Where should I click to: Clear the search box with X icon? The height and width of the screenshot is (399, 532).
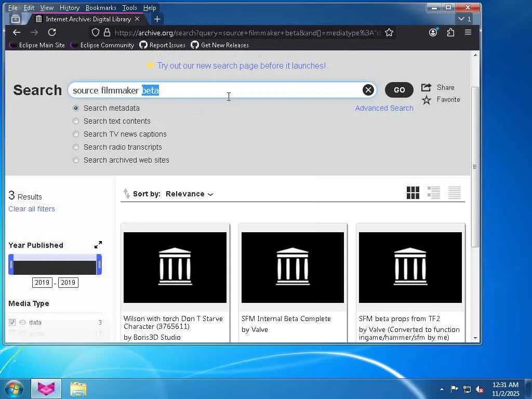[x=368, y=90]
